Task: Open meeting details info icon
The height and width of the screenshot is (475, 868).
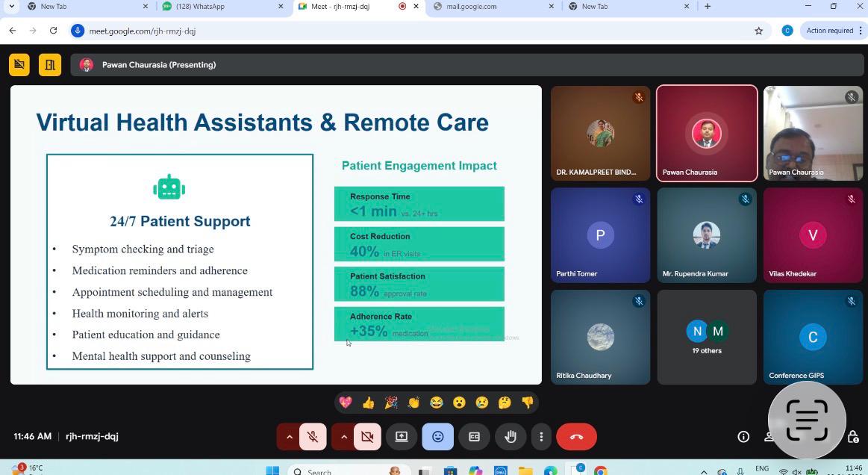Action: pyautogui.click(x=743, y=437)
